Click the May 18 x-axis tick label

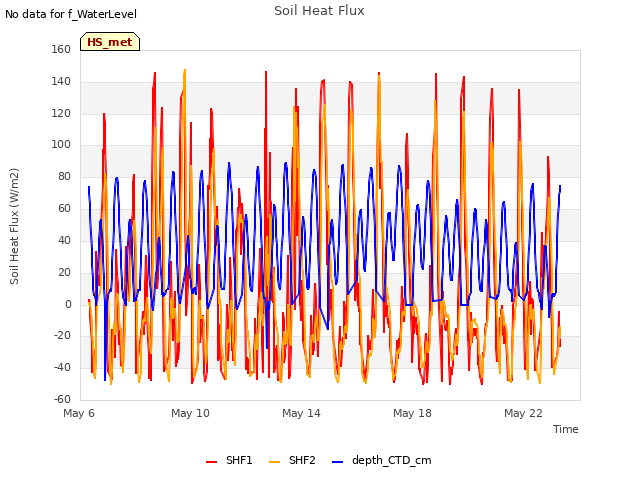coord(412,413)
